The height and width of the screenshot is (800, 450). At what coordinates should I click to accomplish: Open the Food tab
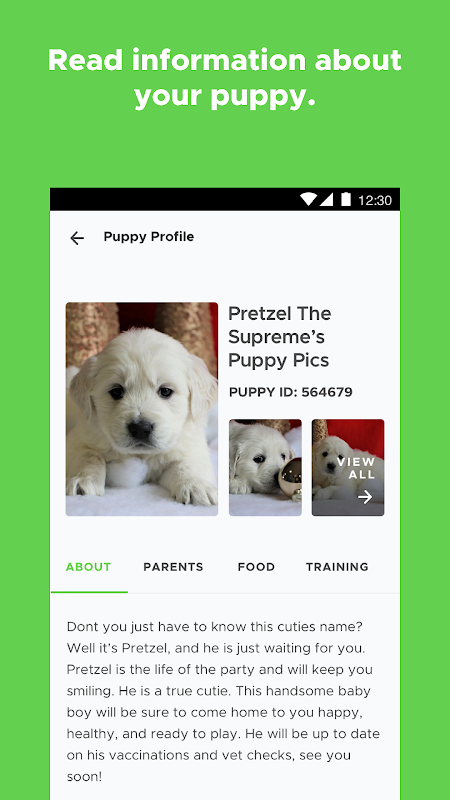(256, 567)
